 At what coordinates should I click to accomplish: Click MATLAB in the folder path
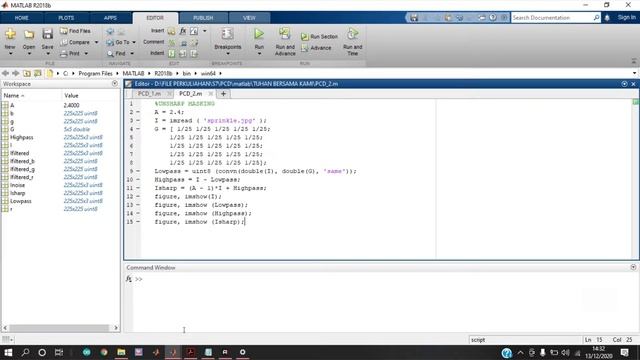click(x=133, y=73)
